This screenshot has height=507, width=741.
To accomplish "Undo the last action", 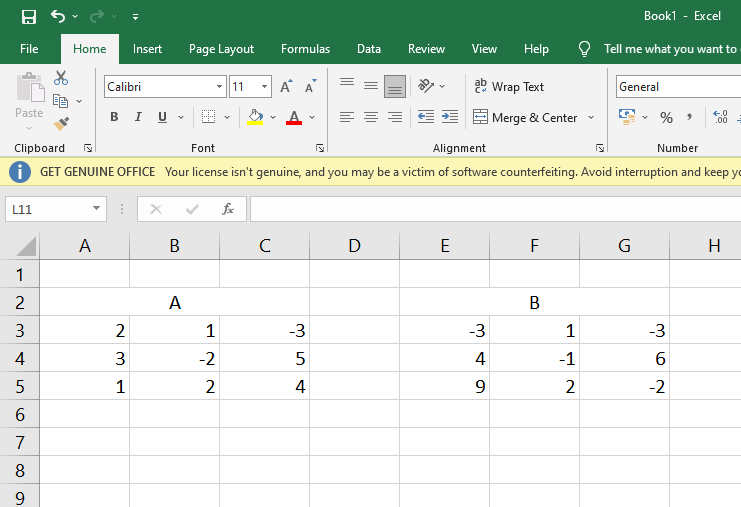I will 58,17.
